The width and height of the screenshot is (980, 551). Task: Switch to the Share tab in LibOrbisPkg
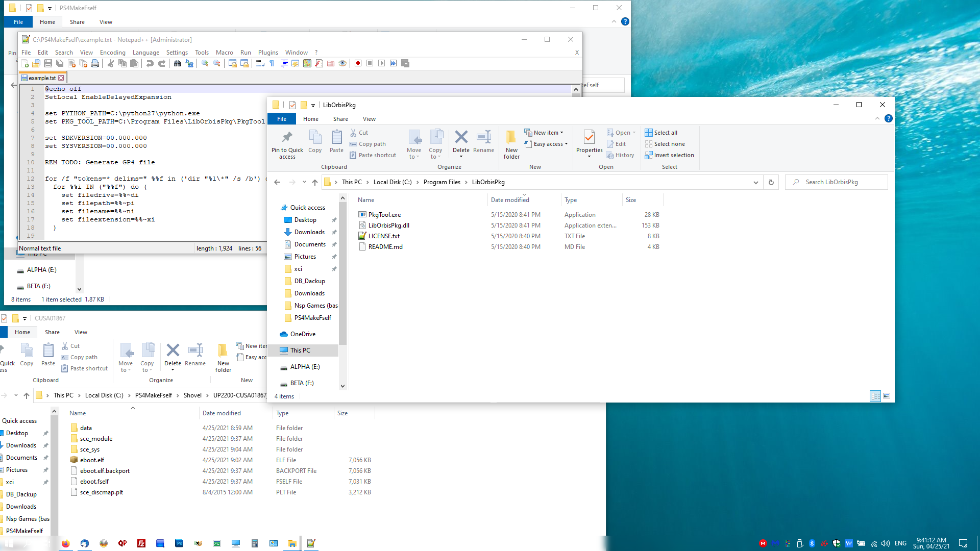(340, 119)
